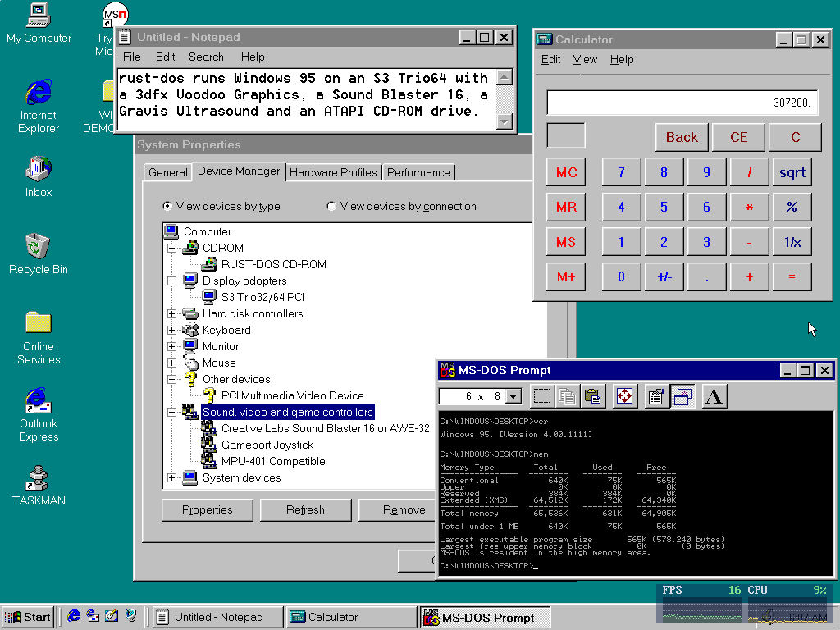Click the Calculator display showing 307200

coord(682,103)
